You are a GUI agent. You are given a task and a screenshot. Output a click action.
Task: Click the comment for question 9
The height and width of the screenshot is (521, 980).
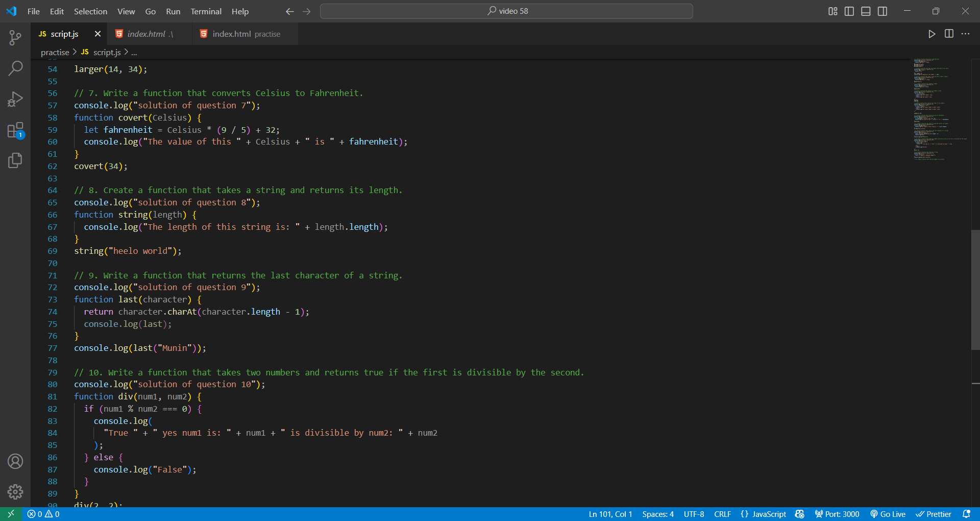238,275
